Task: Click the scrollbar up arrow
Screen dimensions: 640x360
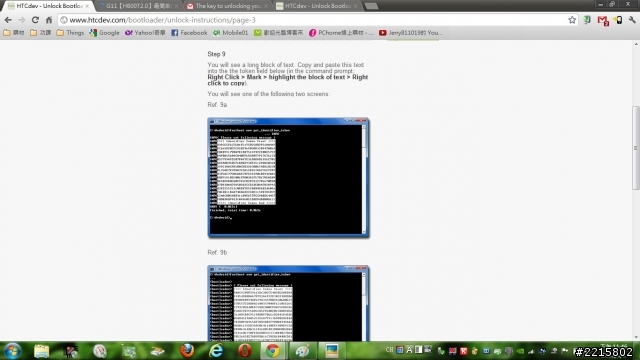Action: coord(636,44)
